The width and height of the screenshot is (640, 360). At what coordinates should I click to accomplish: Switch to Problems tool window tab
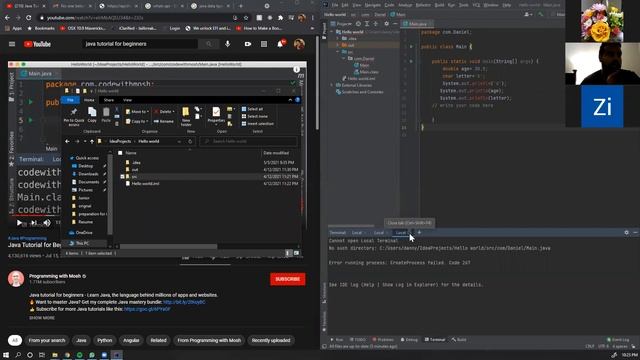coord(383,340)
